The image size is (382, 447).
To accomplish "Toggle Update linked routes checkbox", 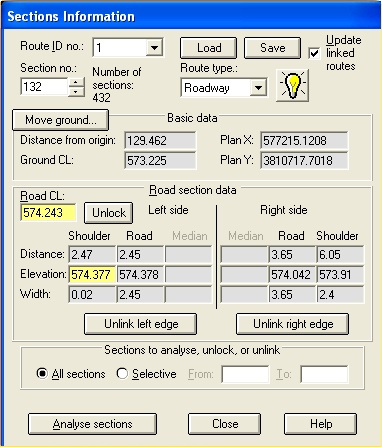I will (314, 53).
